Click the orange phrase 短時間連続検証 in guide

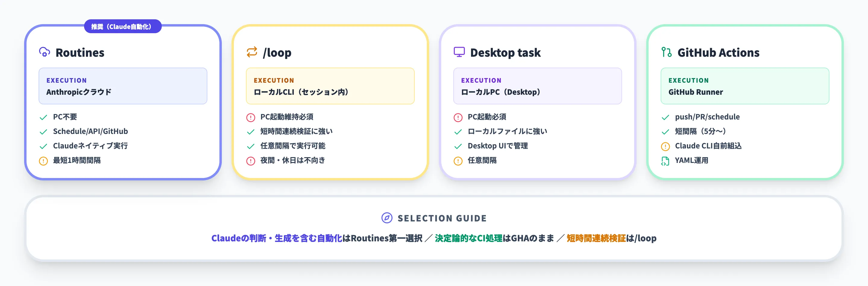(596, 238)
